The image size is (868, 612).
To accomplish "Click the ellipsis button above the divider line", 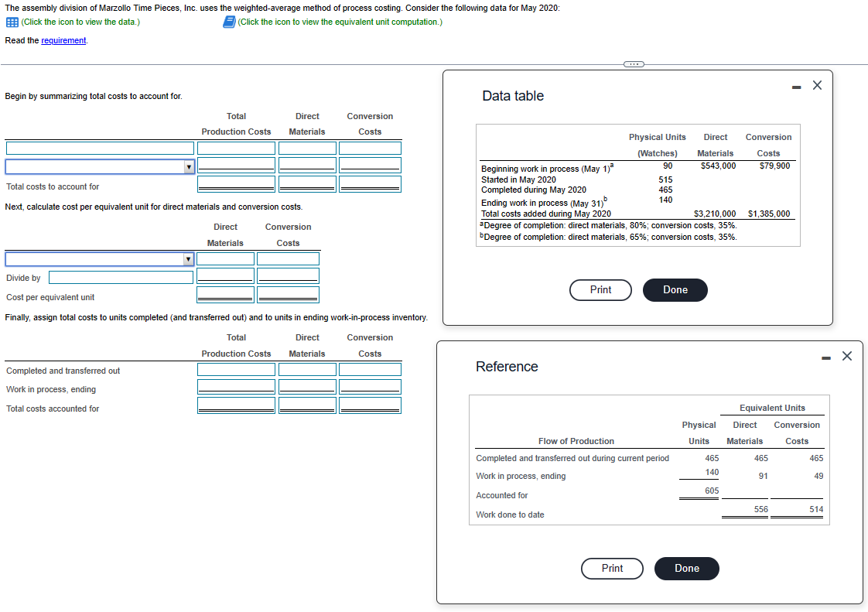I will point(634,64).
